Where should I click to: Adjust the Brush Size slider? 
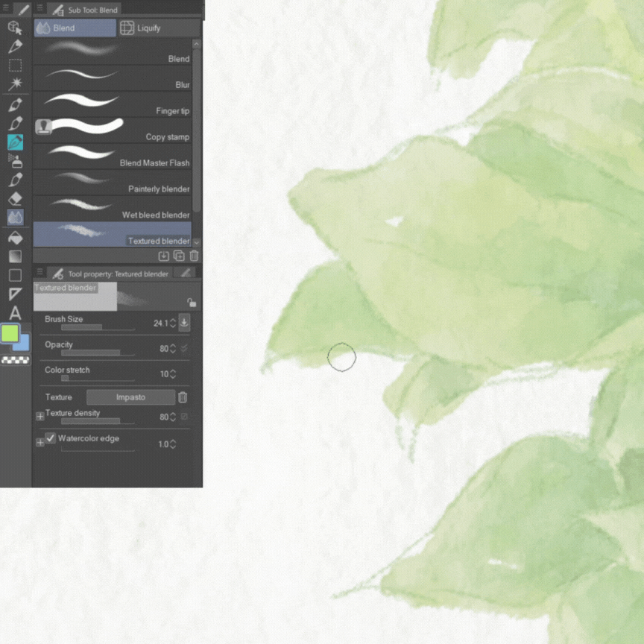point(98,327)
